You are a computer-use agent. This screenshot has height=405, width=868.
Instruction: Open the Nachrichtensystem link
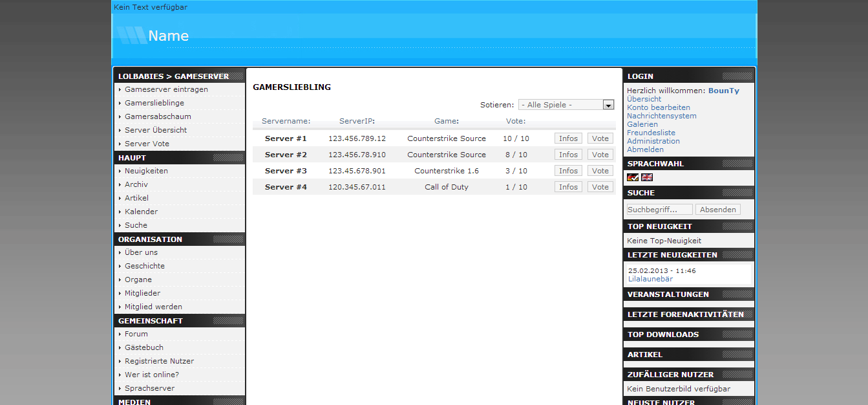662,116
